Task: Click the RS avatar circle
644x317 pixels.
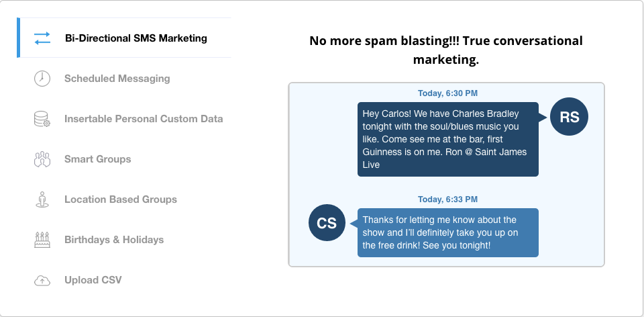Action: (x=570, y=117)
